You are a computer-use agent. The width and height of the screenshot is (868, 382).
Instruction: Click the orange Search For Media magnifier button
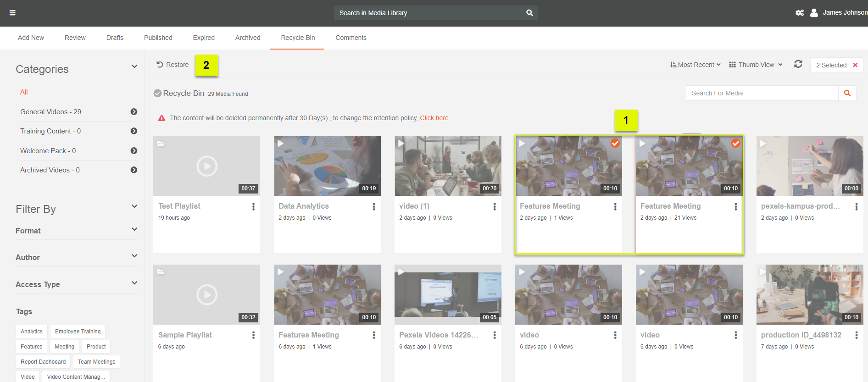[847, 93]
